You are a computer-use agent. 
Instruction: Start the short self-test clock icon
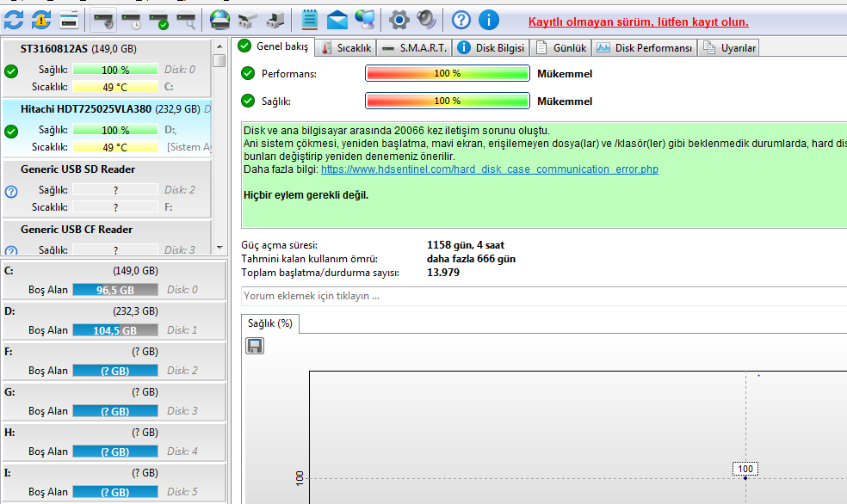[x=131, y=21]
